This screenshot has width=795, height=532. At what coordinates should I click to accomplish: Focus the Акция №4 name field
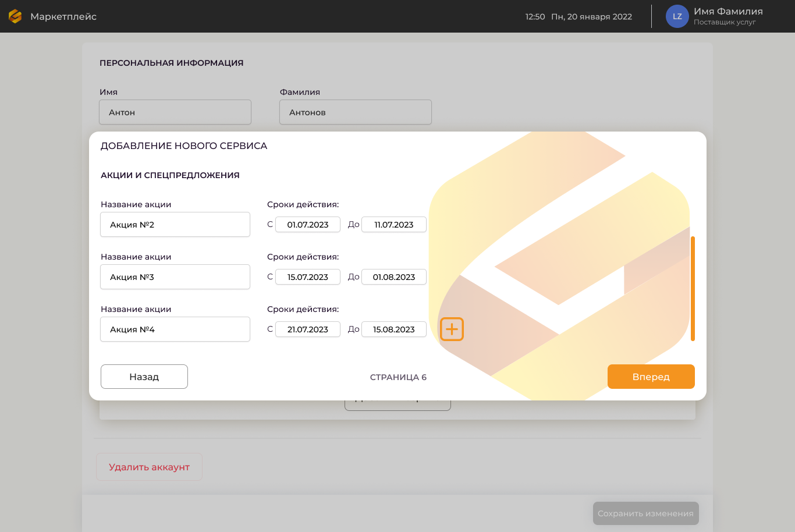(x=175, y=329)
